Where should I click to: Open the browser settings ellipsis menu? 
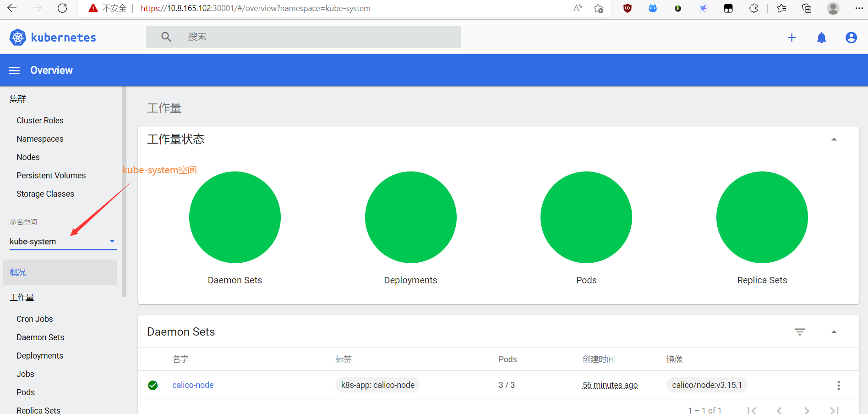click(859, 8)
